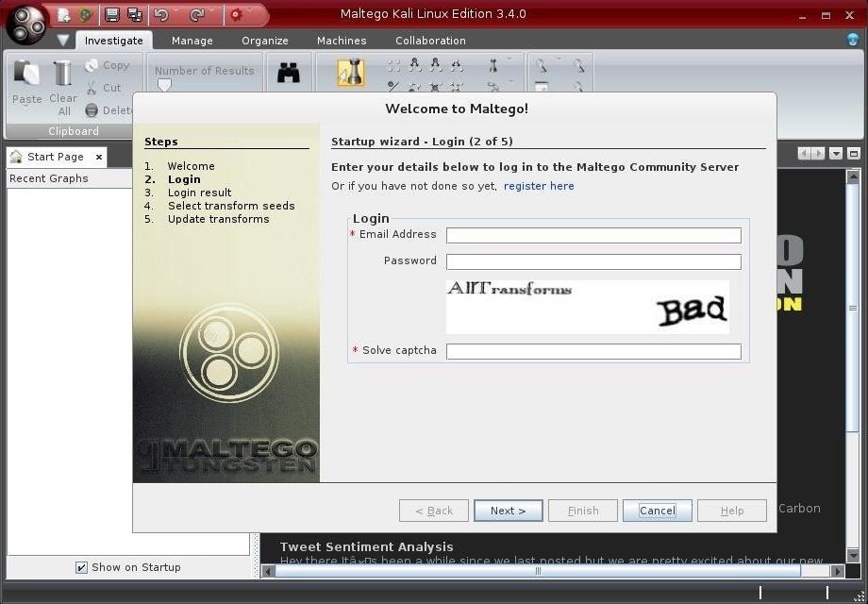
Task: Click the register here link
Action: coord(539,186)
